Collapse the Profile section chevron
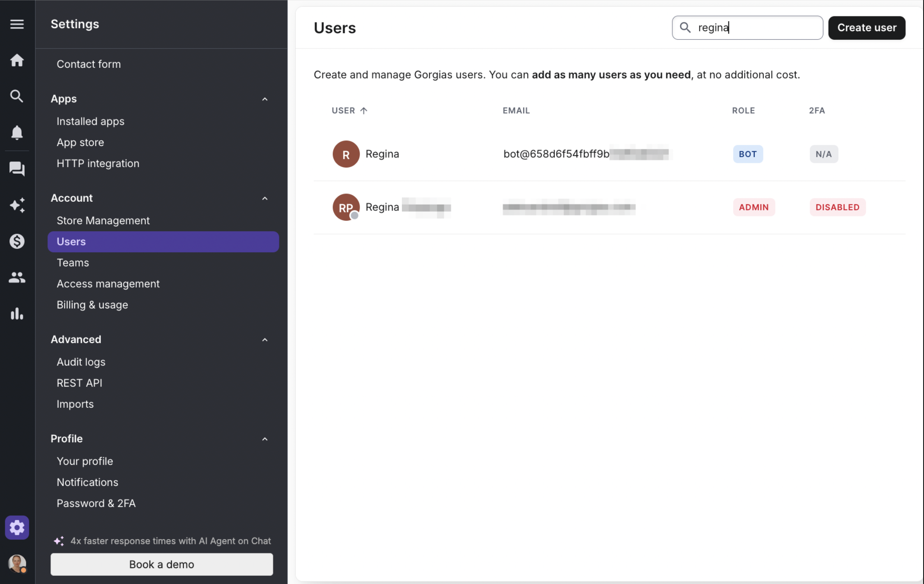This screenshot has width=924, height=584. 265,439
